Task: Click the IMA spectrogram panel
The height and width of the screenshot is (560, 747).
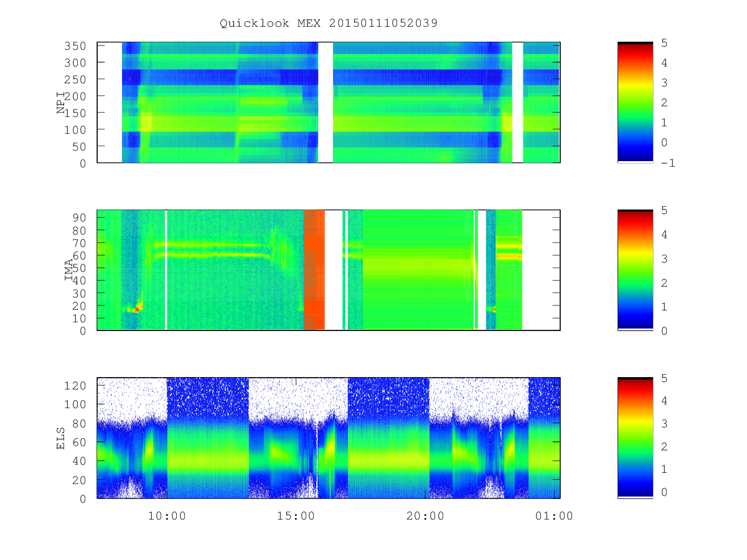Action: pos(329,270)
